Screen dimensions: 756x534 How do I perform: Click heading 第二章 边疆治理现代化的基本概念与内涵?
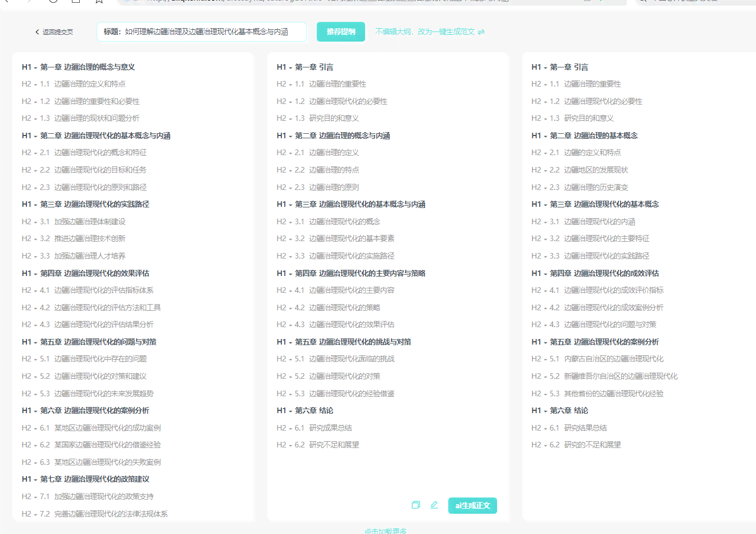105,136
